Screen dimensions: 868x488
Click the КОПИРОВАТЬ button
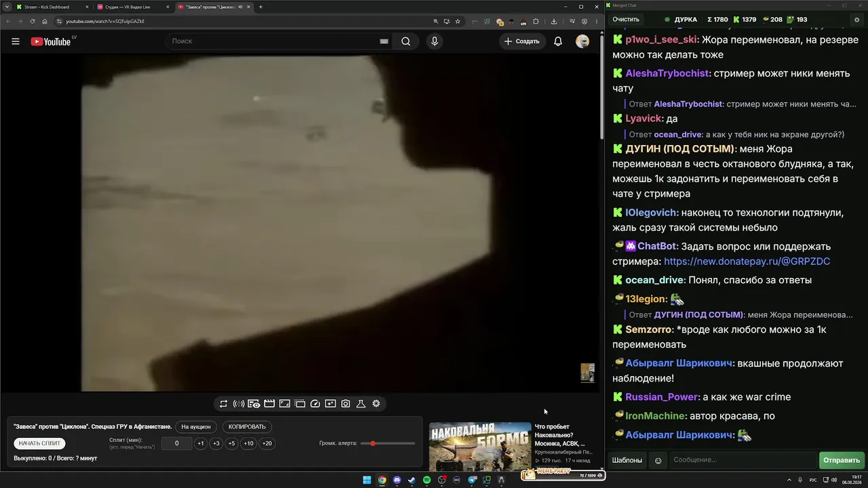pos(247,427)
